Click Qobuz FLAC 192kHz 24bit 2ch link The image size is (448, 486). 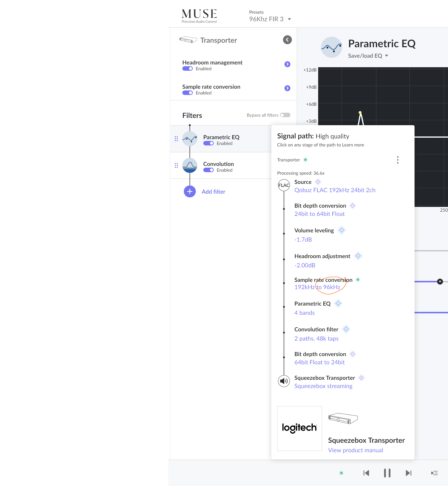click(x=335, y=190)
